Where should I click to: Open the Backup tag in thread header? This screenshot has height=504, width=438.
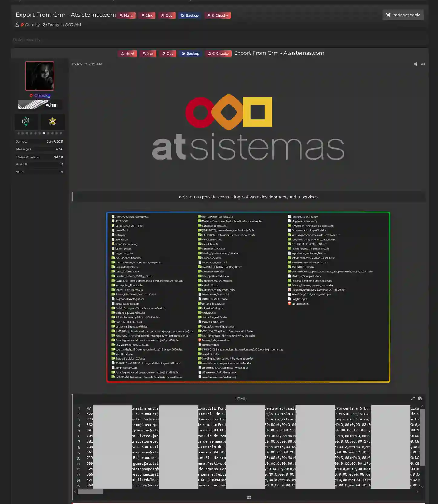(x=190, y=15)
